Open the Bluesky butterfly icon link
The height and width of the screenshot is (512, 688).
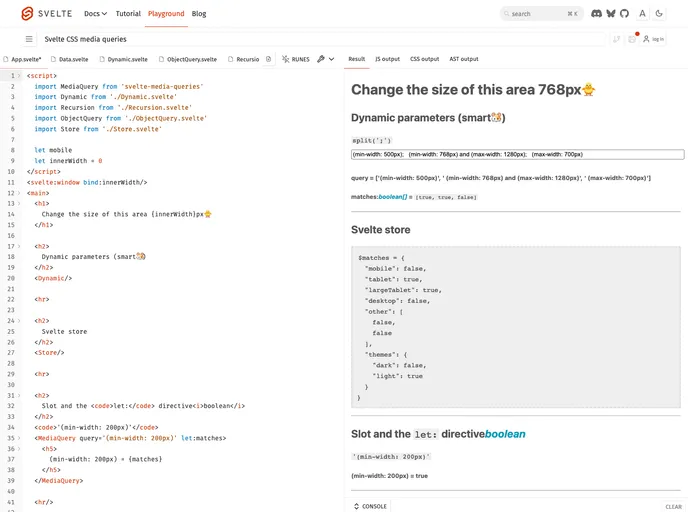(611, 14)
